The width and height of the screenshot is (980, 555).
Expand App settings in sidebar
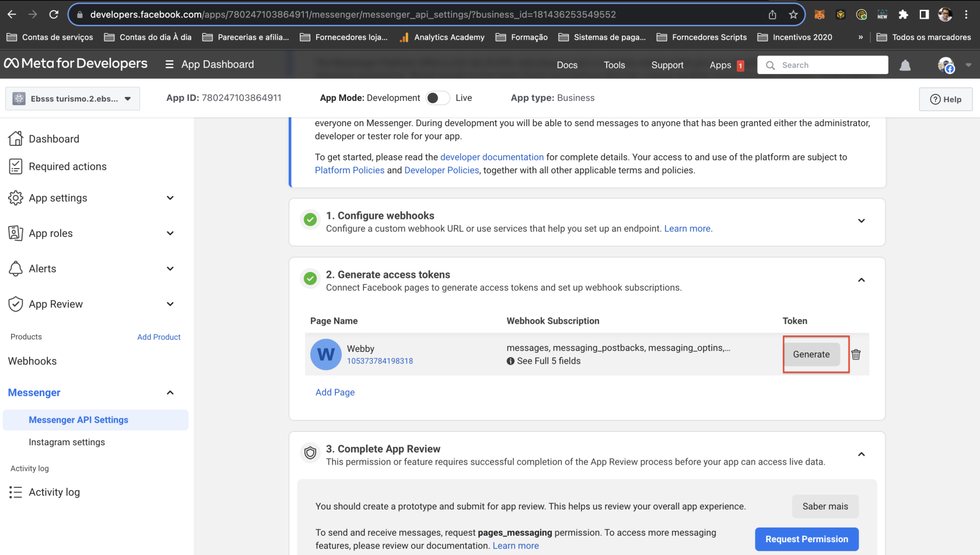(170, 198)
